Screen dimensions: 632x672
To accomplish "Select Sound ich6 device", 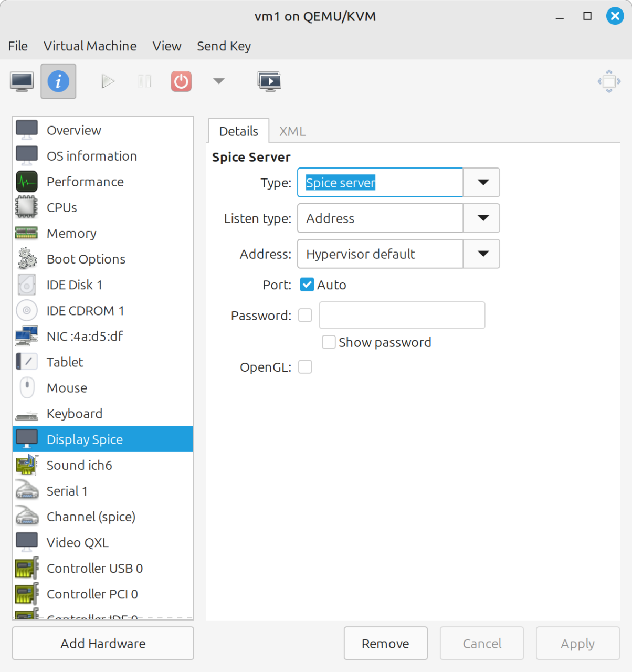I will (79, 465).
